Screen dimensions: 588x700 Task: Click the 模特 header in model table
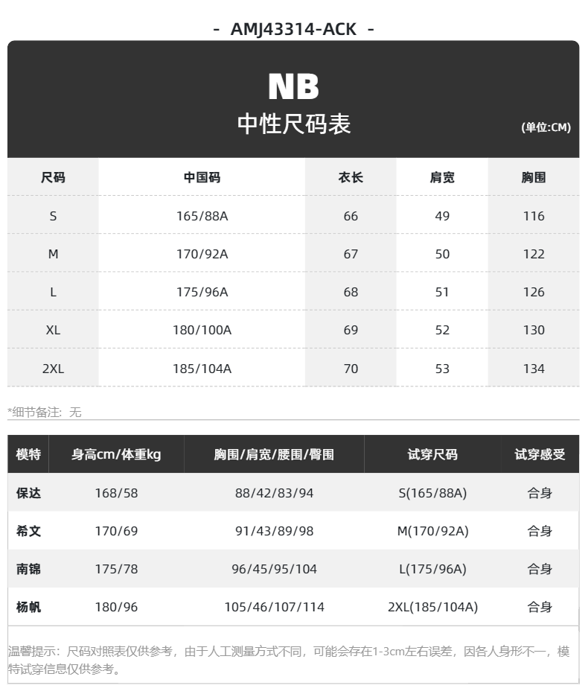point(28,454)
